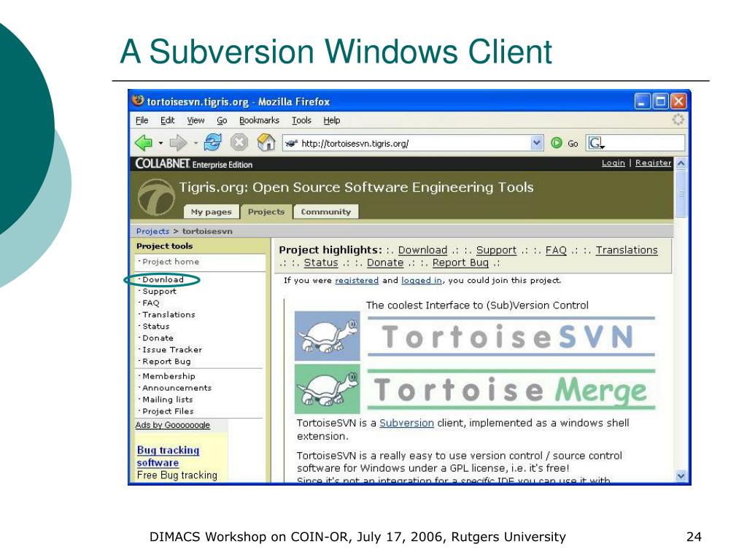The height and width of the screenshot is (560, 747).
Task: Click FAQ in Project highlights
Action: [556, 250]
